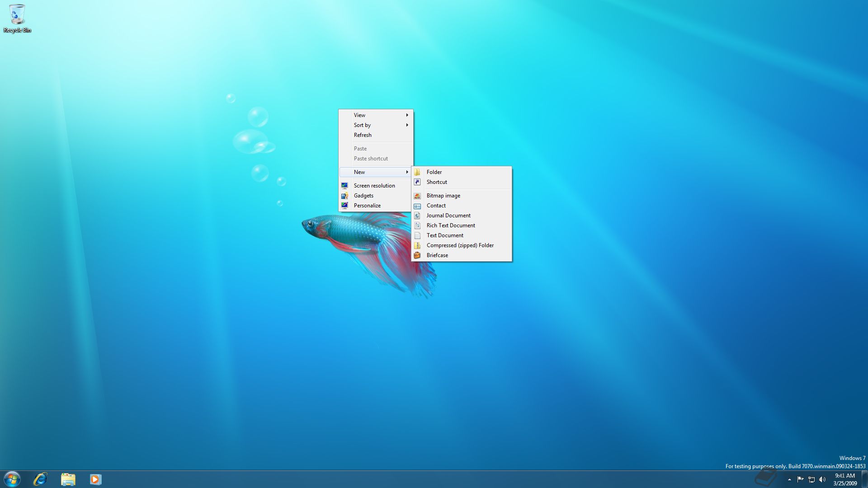Click the Show desktop button
Image resolution: width=868 pixels, height=488 pixels.
pyautogui.click(x=864, y=479)
